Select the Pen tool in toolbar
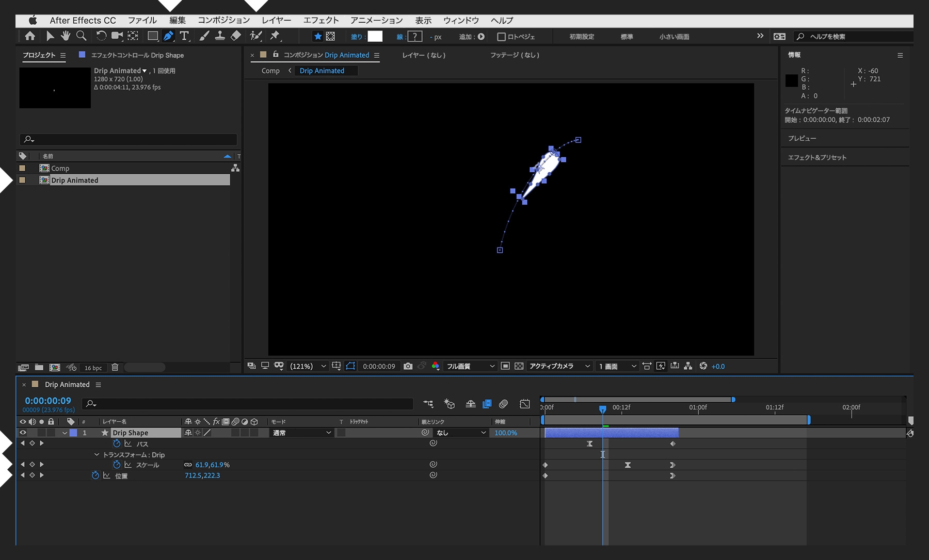This screenshot has height=560, width=929. click(168, 36)
